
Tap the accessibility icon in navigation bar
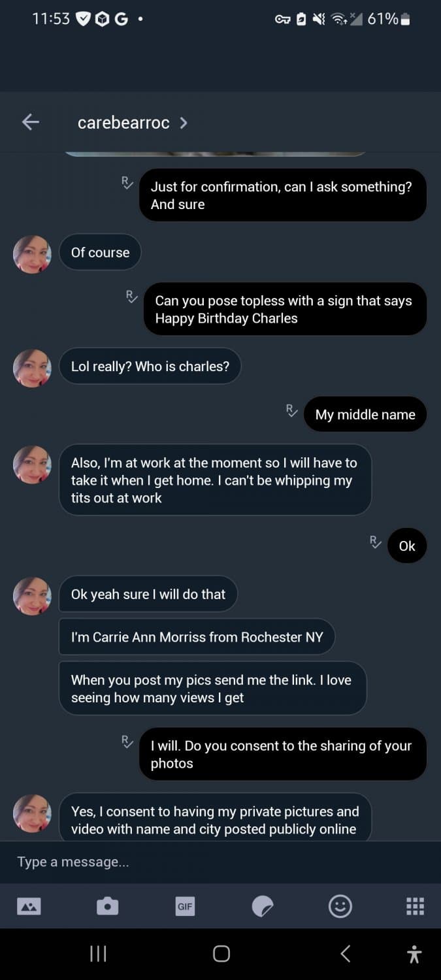pyautogui.click(x=414, y=954)
